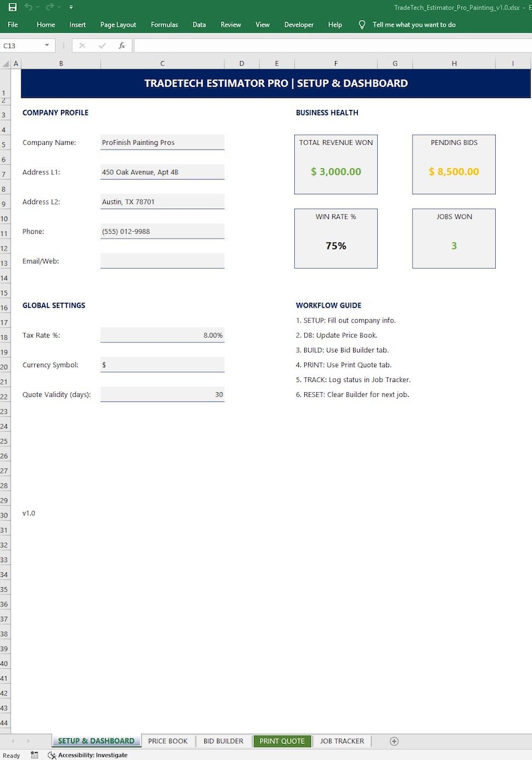Open the Page Layout ribbon tab

(x=118, y=25)
